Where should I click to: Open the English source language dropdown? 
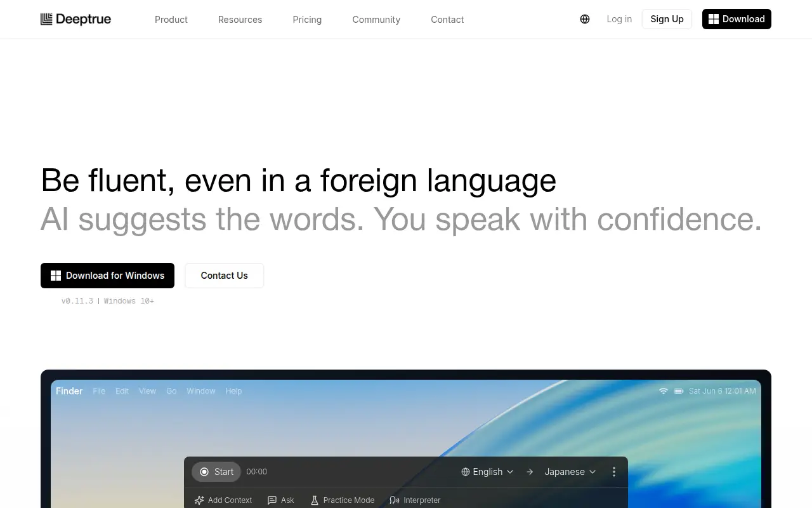click(x=487, y=472)
